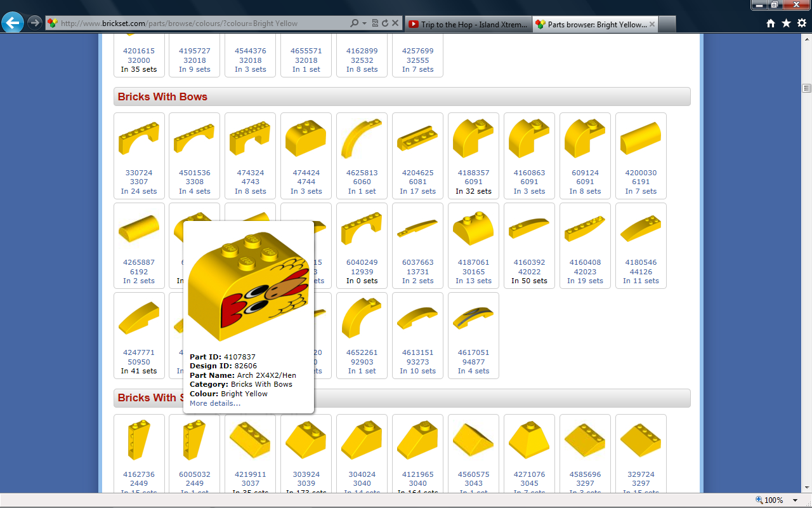
Task: Click the page vertical scrollbar thumb
Action: (807, 88)
